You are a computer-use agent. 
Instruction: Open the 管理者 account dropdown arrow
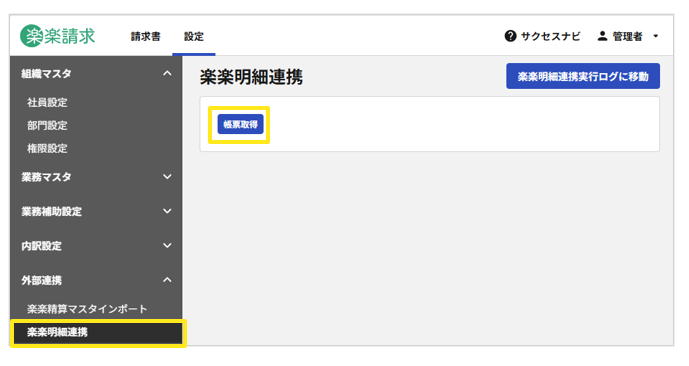click(656, 36)
